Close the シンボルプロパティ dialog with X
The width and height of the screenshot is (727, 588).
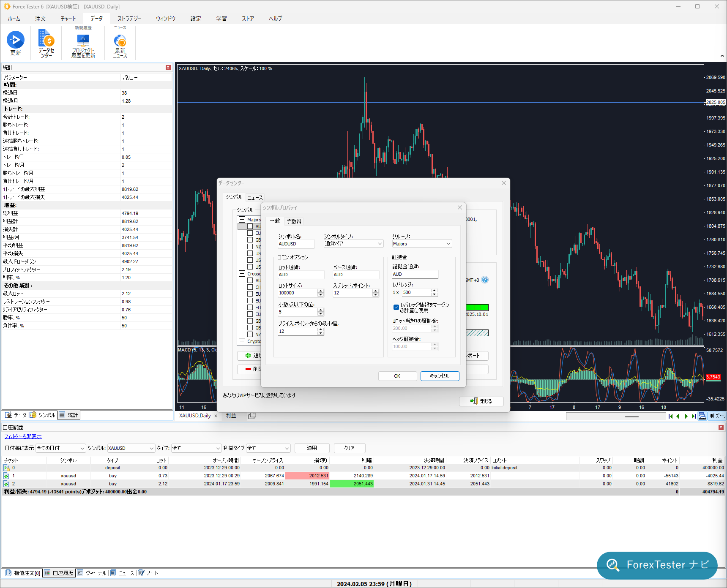(460, 207)
